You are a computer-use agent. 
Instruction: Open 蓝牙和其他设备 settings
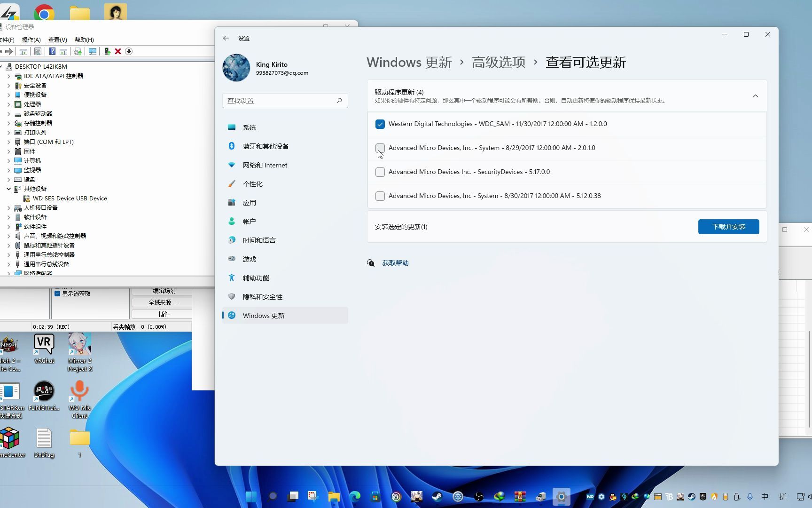coord(285,146)
